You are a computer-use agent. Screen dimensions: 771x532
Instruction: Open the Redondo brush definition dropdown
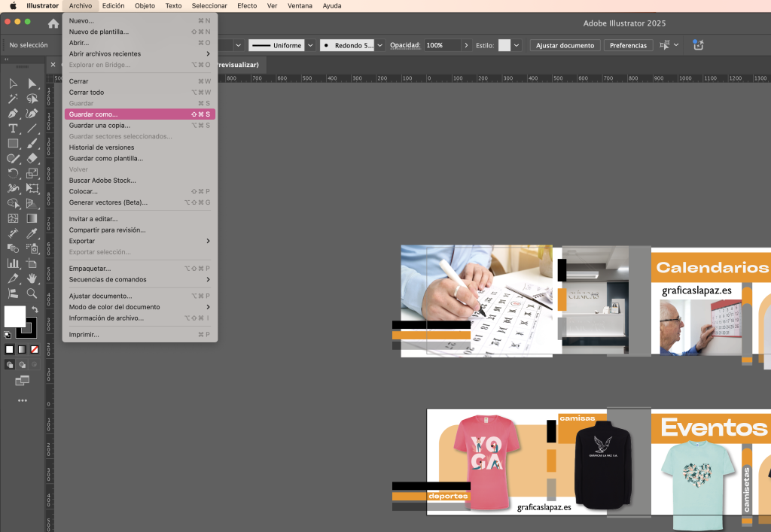coord(379,45)
